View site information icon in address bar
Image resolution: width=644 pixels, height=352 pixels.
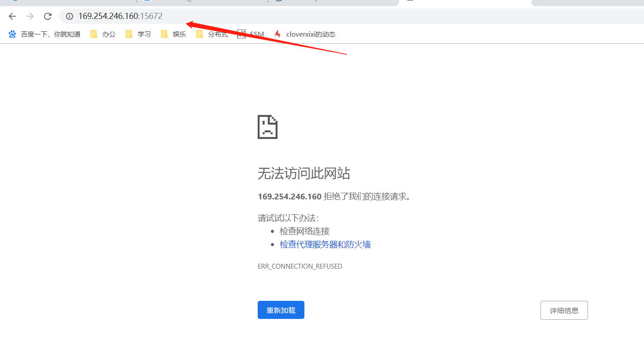[69, 16]
